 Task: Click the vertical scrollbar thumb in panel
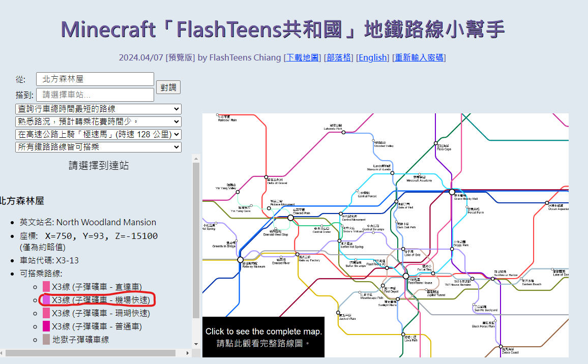[x=196, y=240]
